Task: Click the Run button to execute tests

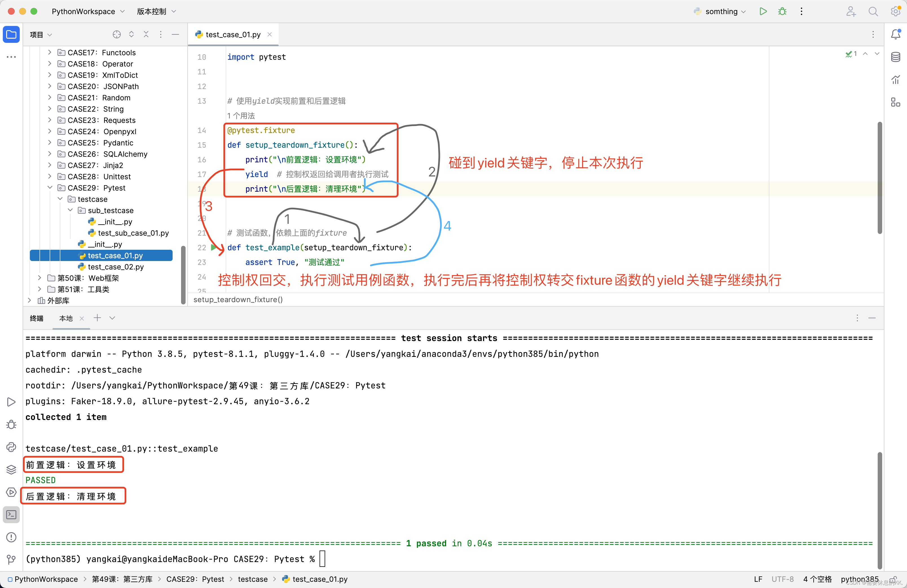Action: tap(763, 12)
